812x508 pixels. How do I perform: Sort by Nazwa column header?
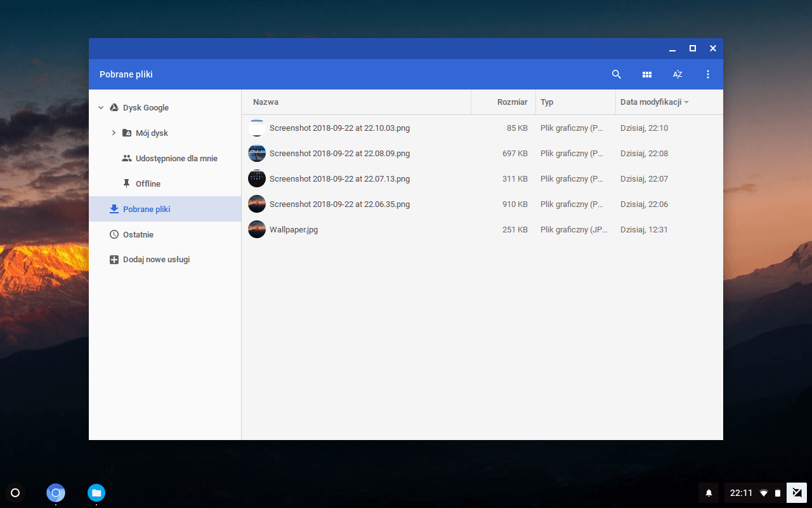[x=266, y=102]
